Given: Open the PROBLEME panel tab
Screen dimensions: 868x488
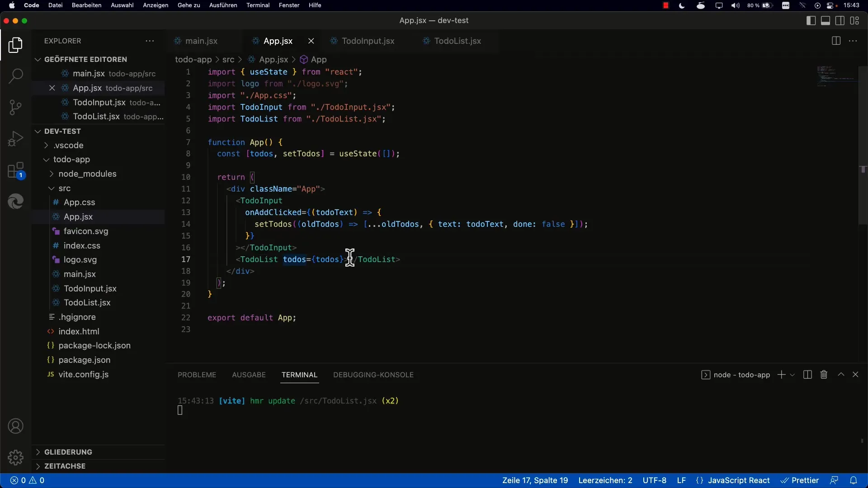Looking at the screenshot, I should [197, 375].
